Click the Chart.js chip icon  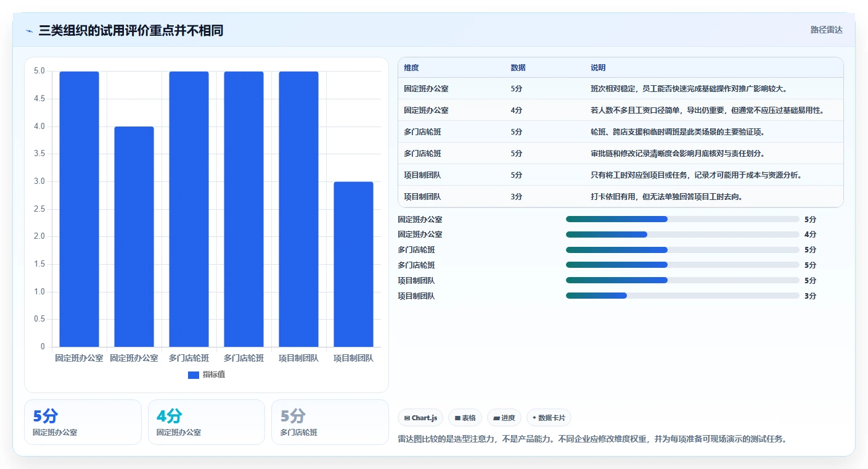point(407,418)
